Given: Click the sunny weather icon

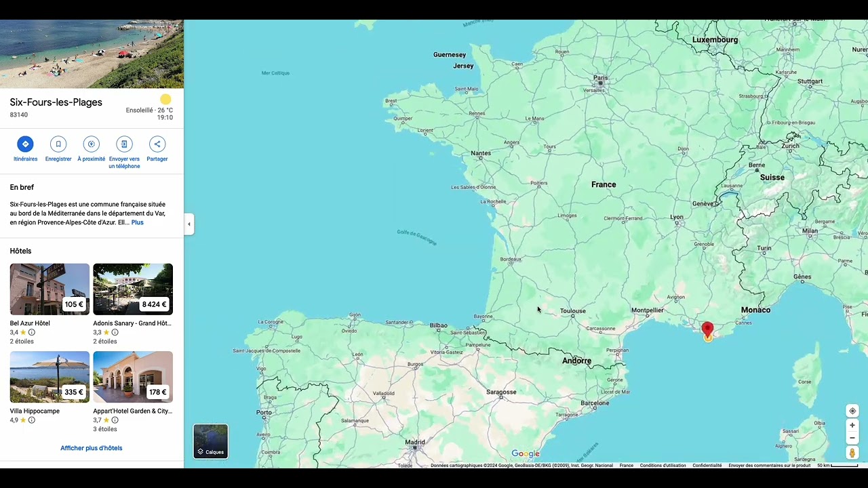Looking at the screenshot, I should (x=165, y=99).
